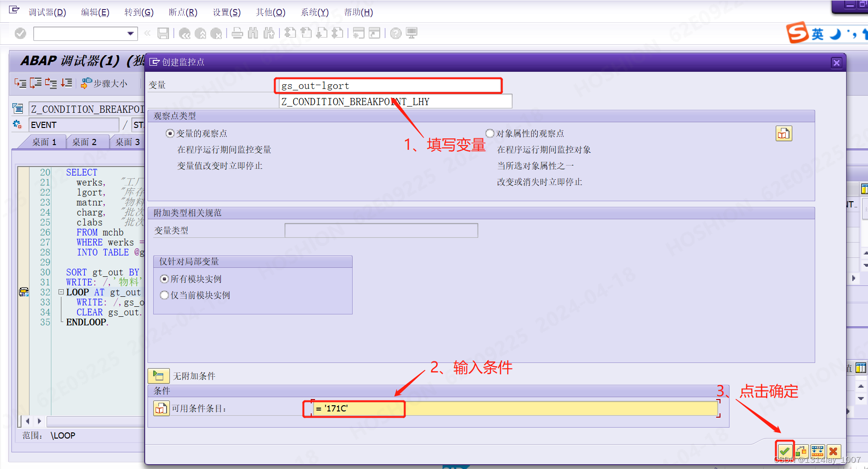Switch to the 桌面 3 tab

coord(127,142)
